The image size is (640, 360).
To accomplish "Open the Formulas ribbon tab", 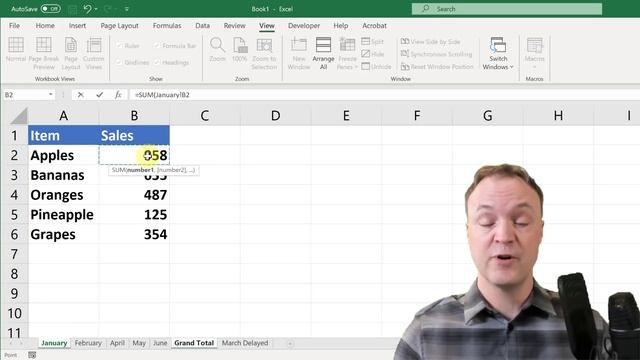I will pyautogui.click(x=167, y=25).
